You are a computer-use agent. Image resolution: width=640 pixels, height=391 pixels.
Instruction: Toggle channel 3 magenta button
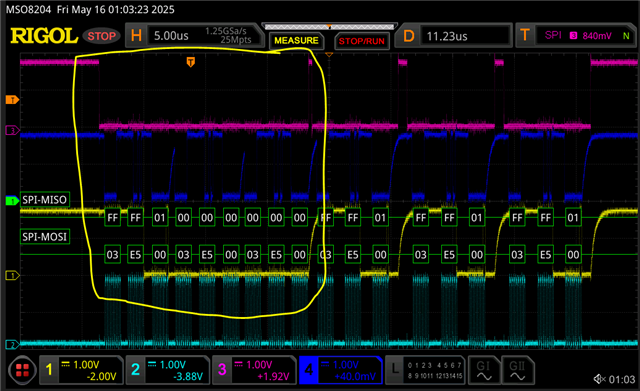(x=222, y=370)
